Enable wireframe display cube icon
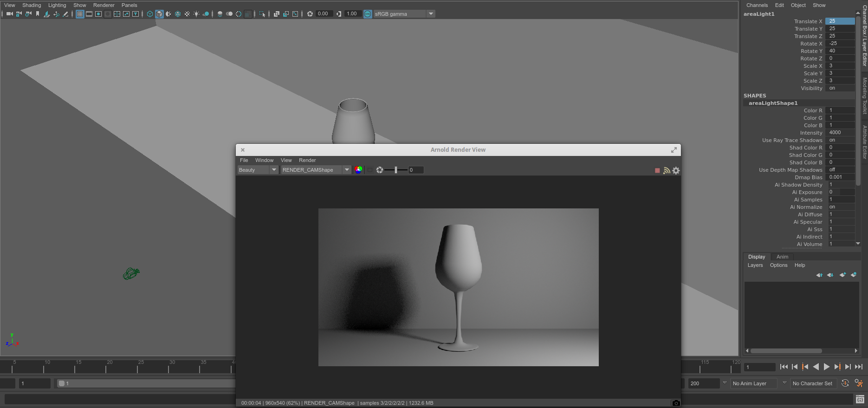This screenshot has height=408, width=868. click(x=150, y=14)
